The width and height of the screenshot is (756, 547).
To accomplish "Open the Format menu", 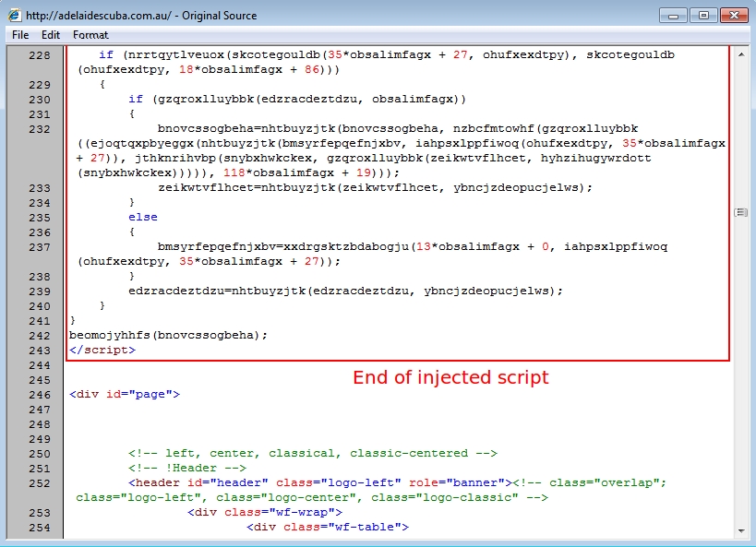I will [90, 35].
